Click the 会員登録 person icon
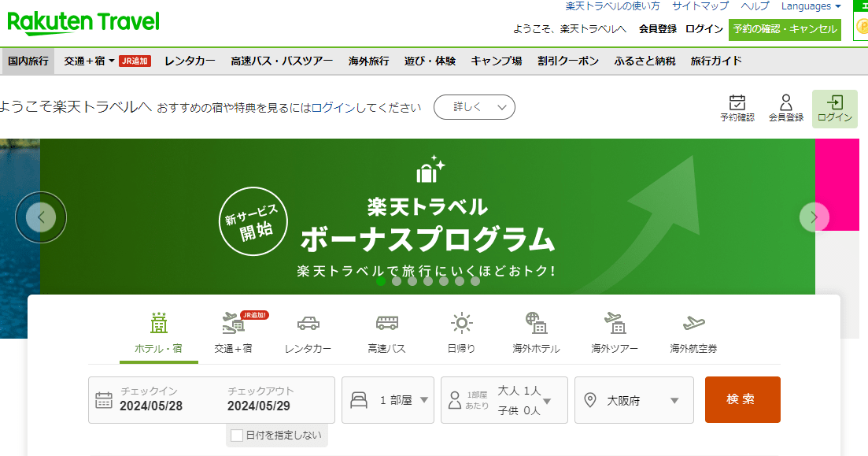Image resolution: width=868 pixels, height=456 pixels. point(785,102)
